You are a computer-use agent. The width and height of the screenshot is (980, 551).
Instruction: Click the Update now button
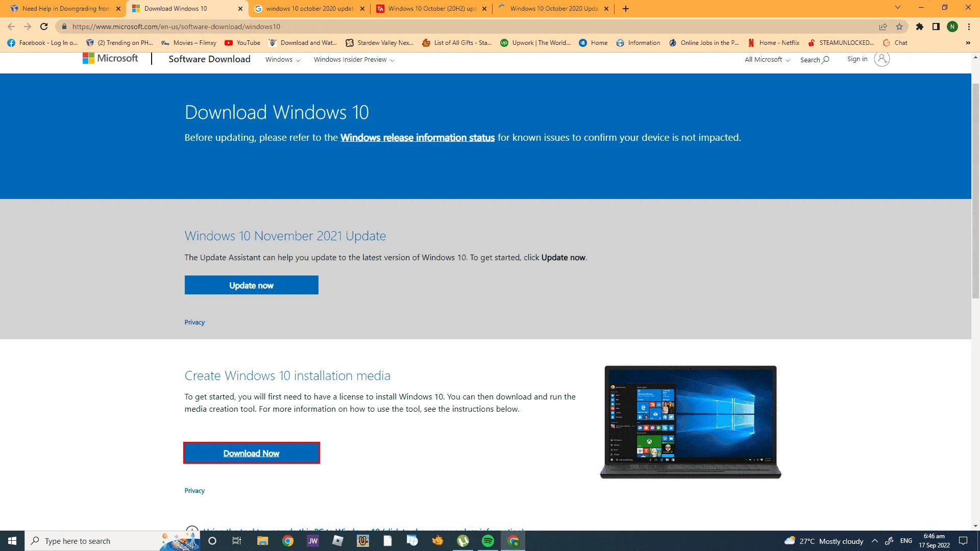click(x=252, y=285)
